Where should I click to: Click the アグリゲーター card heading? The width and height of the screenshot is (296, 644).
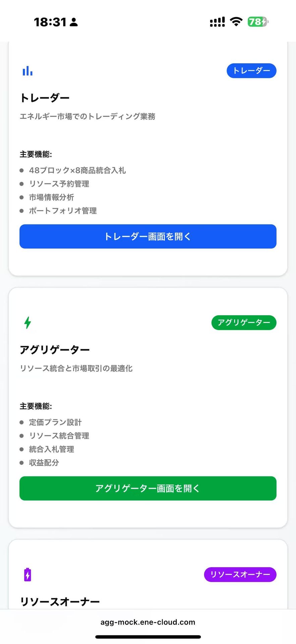point(55,350)
